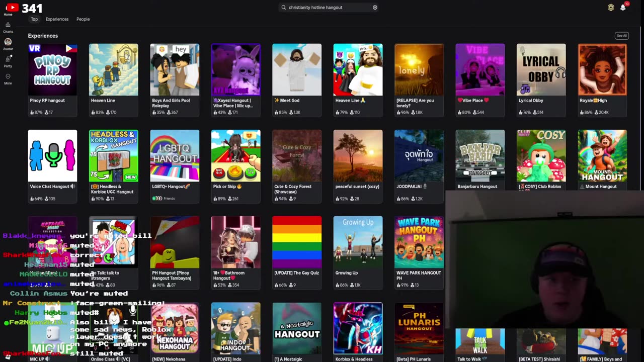Open the A Nostalgic Hangout thumbnail
644x362 pixels.
pyautogui.click(x=297, y=328)
